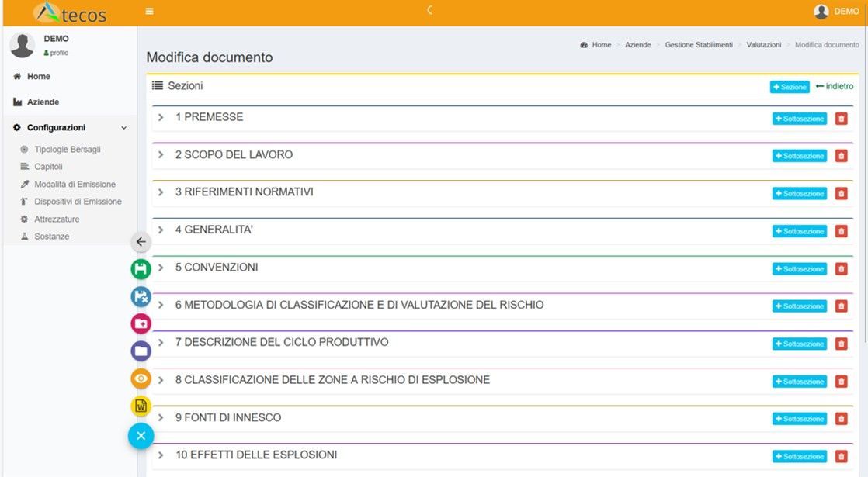Toggle sidebar with hamburger menu icon

tap(150, 12)
